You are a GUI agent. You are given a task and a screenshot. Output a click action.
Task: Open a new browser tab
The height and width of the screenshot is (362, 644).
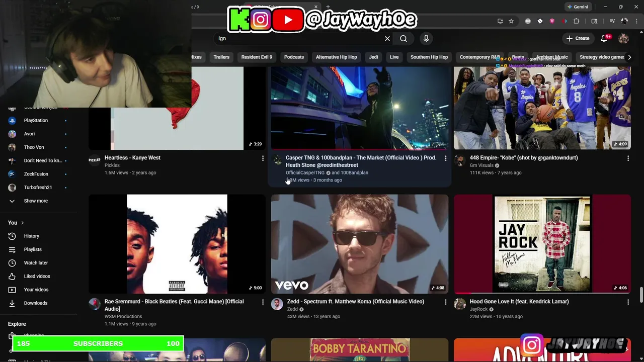point(328,7)
